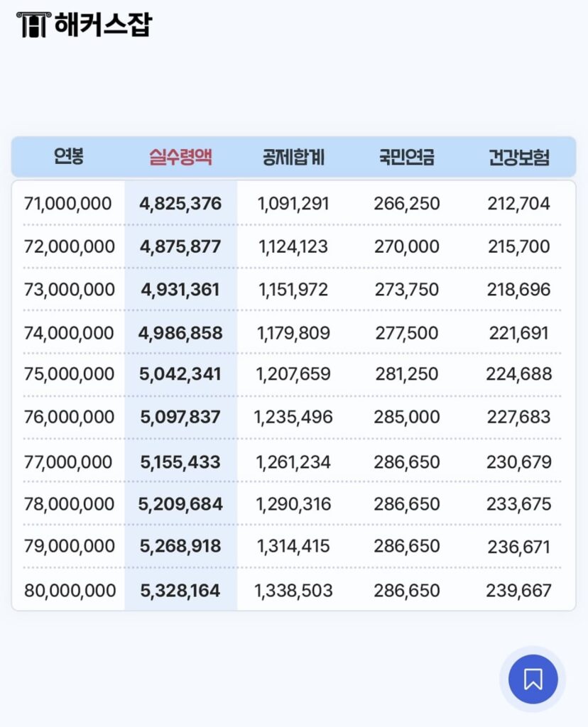Viewport: 588px width, 727px height.
Task: Click the 212,704 health insurance cell
Action: point(518,204)
